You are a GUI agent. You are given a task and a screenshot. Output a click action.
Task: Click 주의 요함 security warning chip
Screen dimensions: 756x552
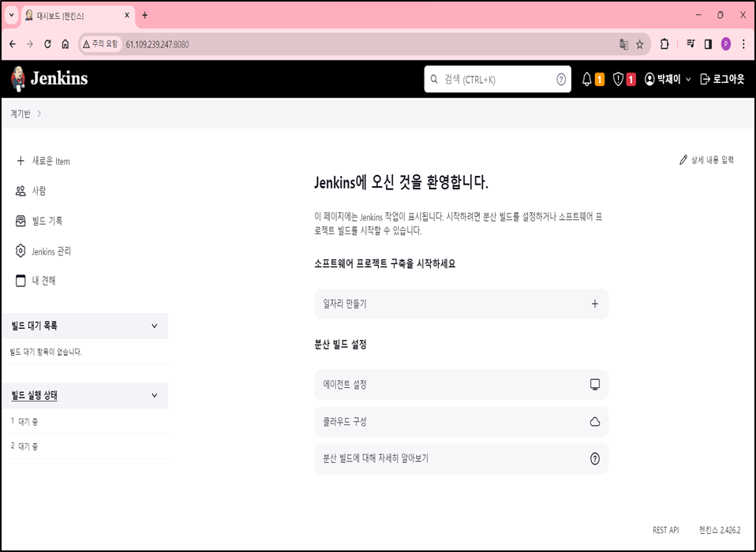coord(100,44)
